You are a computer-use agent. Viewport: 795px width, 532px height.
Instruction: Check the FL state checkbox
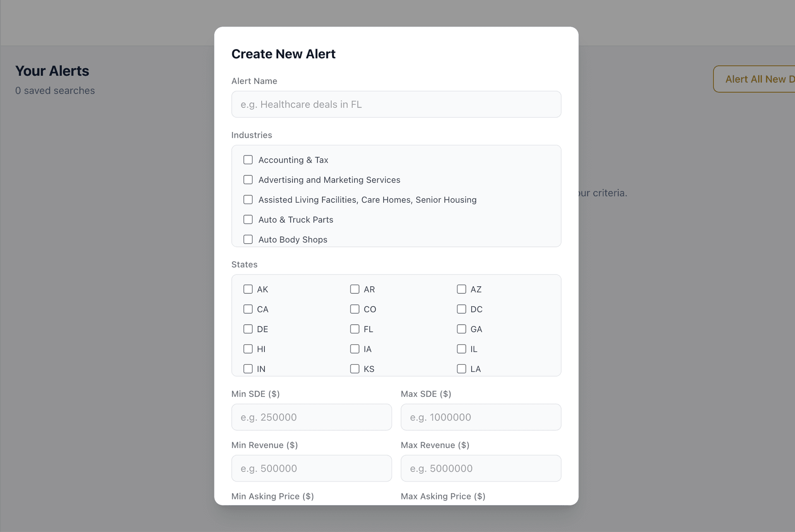pos(354,329)
